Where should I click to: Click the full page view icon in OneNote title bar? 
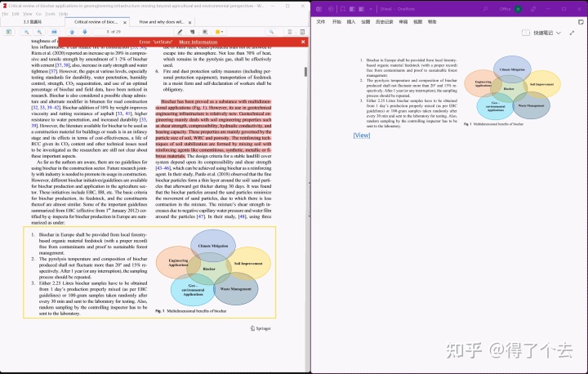(x=352, y=9)
